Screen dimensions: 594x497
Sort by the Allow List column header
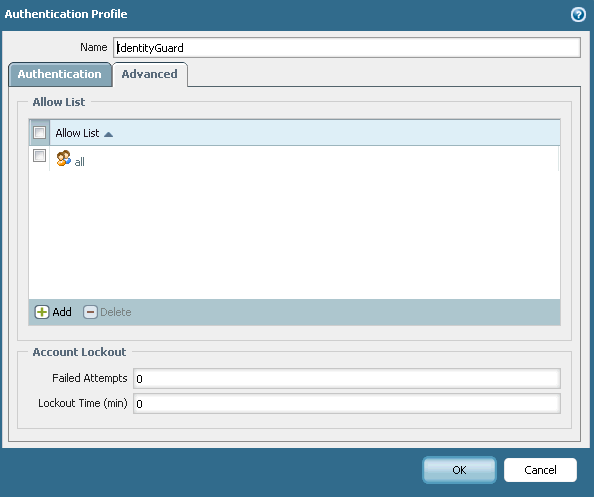point(77,133)
